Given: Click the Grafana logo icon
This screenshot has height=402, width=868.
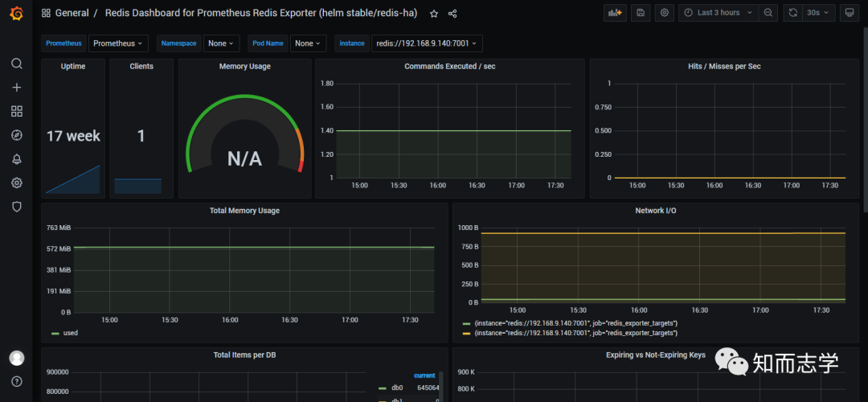Looking at the screenshot, I should [x=16, y=14].
